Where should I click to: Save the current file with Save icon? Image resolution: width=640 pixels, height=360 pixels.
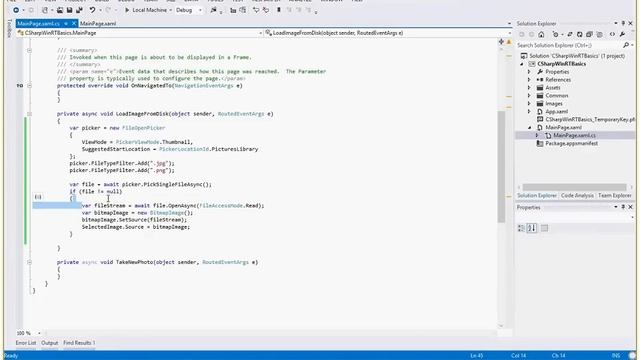coord(69,10)
